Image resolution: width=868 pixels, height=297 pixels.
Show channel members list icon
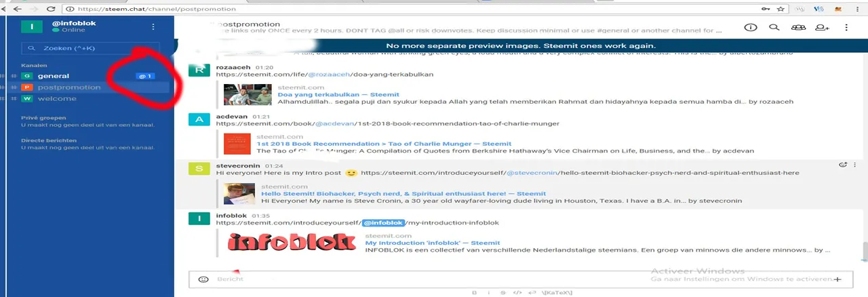(798, 27)
